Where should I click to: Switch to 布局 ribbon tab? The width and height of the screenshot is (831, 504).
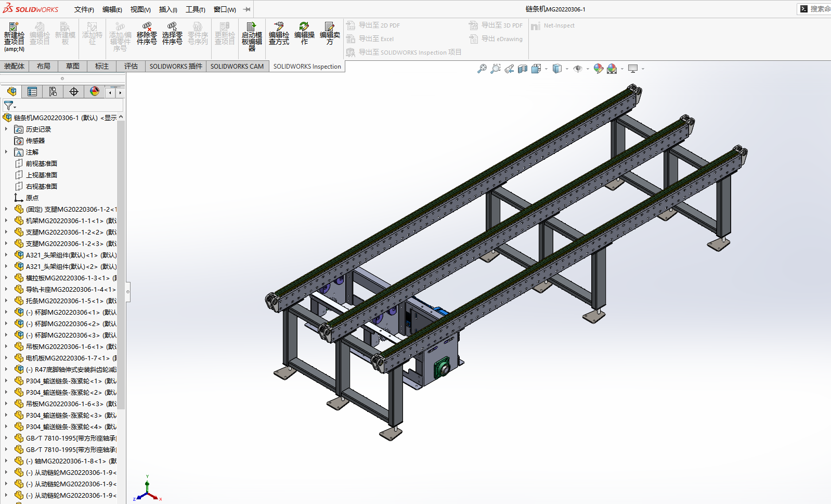tap(44, 66)
